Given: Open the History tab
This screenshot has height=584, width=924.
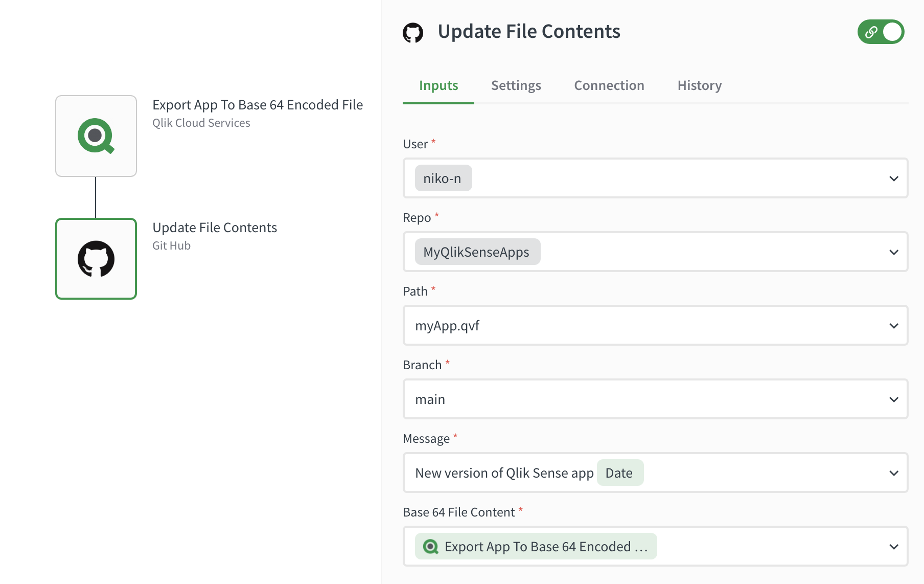Looking at the screenshot, I should 699,85.
